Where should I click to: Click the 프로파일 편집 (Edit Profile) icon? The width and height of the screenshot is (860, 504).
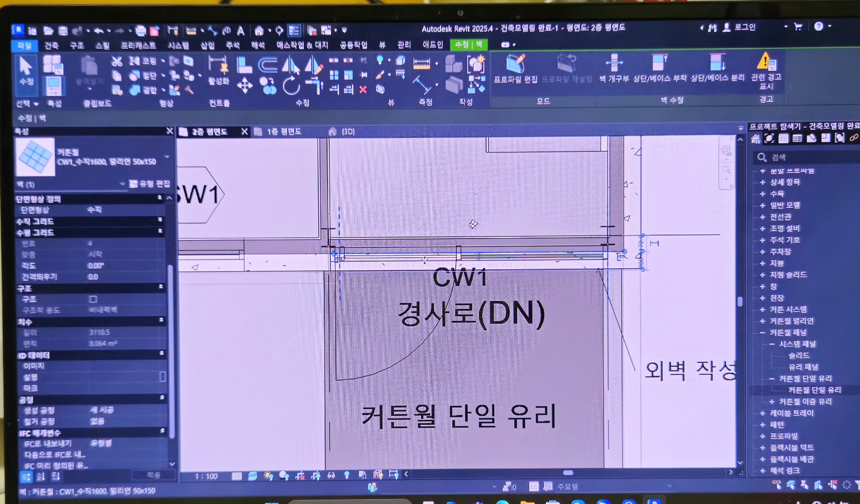pos(515,65)
